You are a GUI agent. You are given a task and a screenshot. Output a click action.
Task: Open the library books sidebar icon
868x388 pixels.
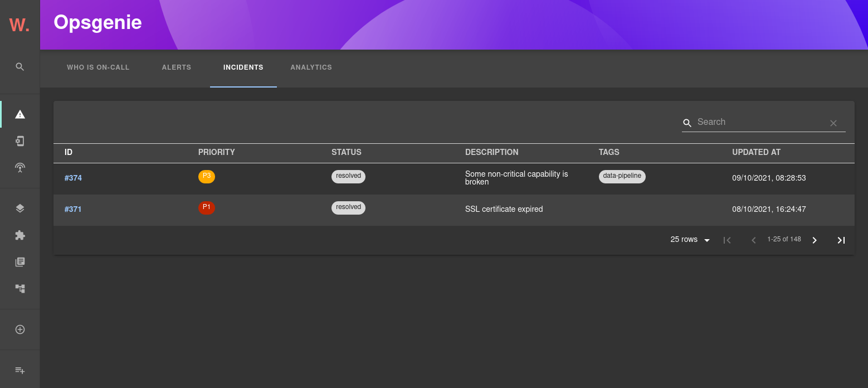coord(20,262)
